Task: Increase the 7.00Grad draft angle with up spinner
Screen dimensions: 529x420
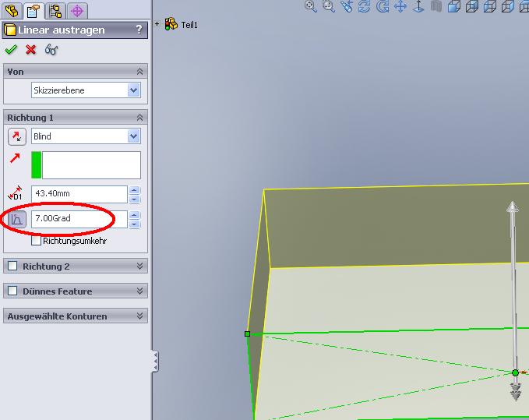Action: point(134,215)
